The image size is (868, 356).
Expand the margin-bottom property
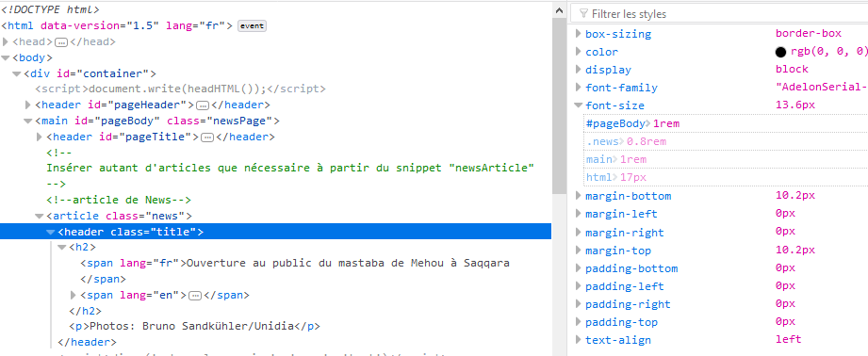pyautogui.click(x=579, y=196)
